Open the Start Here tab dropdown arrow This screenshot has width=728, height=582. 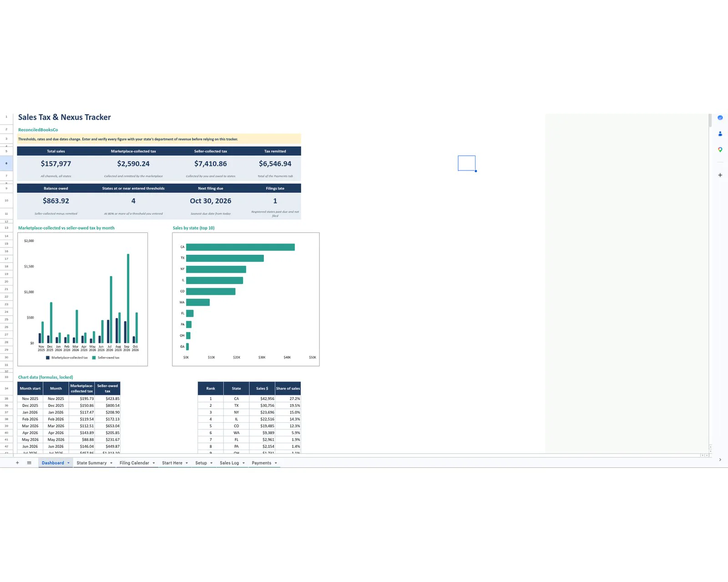coord(187,463)
